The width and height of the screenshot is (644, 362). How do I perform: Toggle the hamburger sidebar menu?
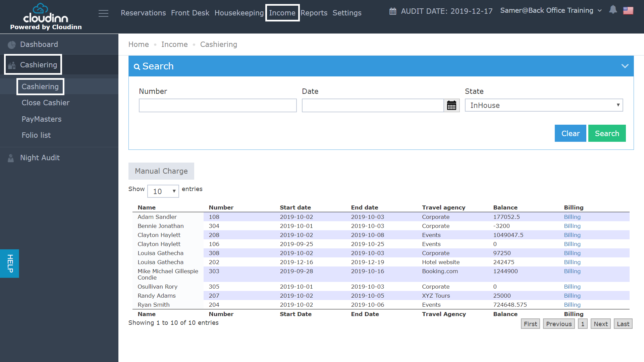coord(103,13)
